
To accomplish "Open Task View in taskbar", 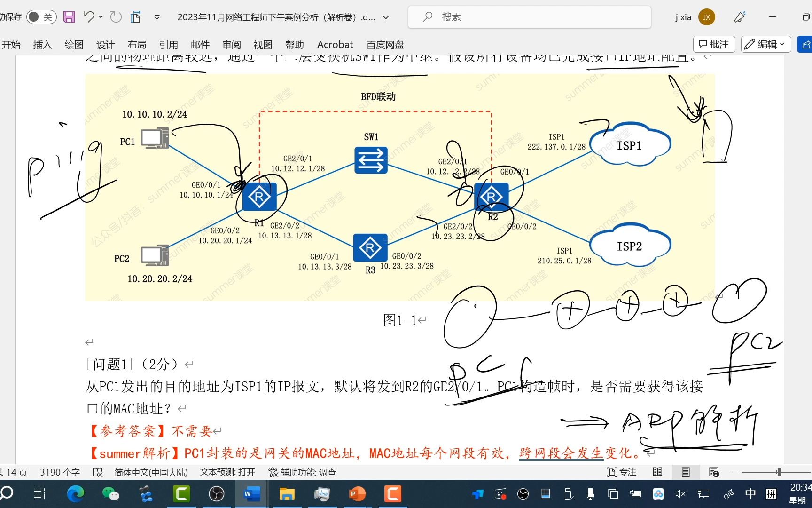I will coord(39,494).
